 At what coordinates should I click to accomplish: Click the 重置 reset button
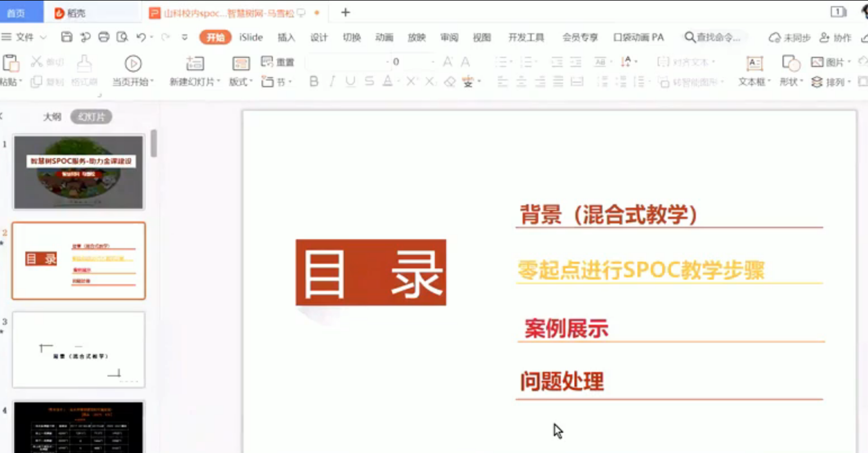(x=278, y=62)
